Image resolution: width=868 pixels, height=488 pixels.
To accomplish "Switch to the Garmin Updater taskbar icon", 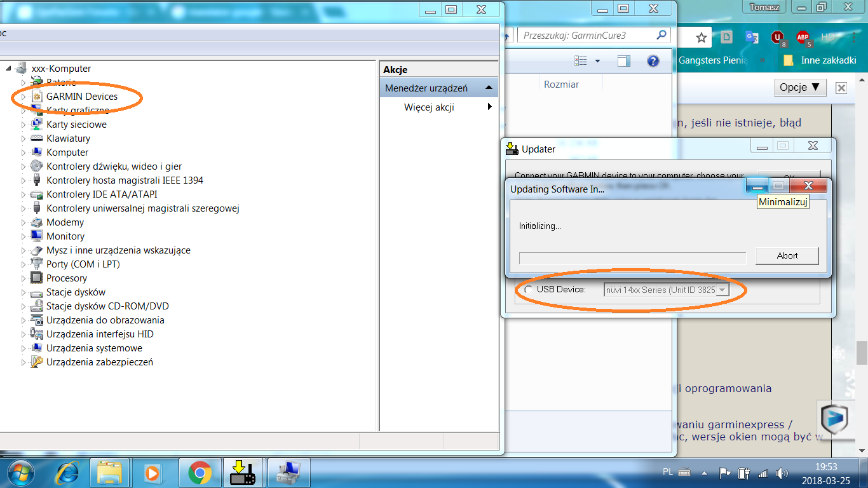I will 243,473.
